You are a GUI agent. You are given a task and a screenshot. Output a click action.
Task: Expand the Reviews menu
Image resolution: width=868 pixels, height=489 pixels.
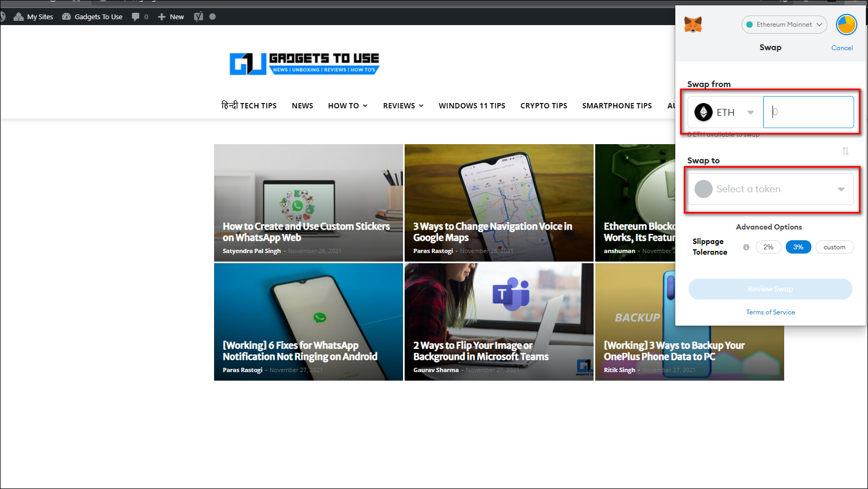click(x=403, y=106)
